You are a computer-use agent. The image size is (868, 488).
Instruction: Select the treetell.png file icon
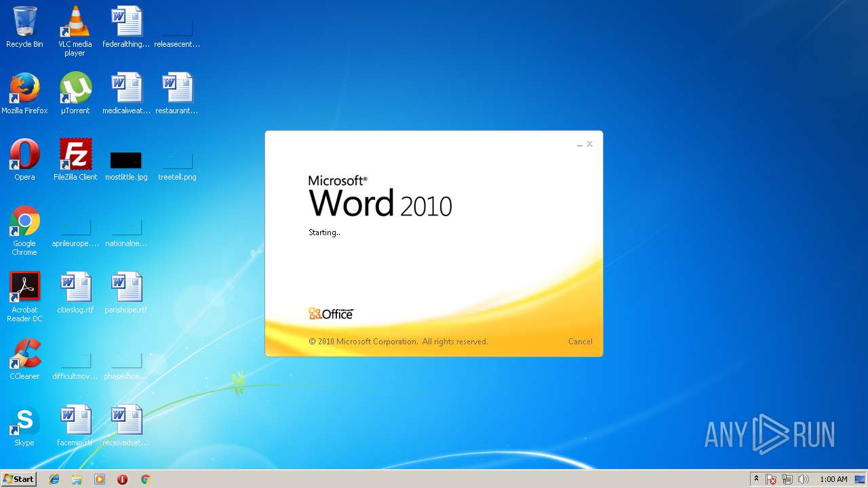point(177,165)
